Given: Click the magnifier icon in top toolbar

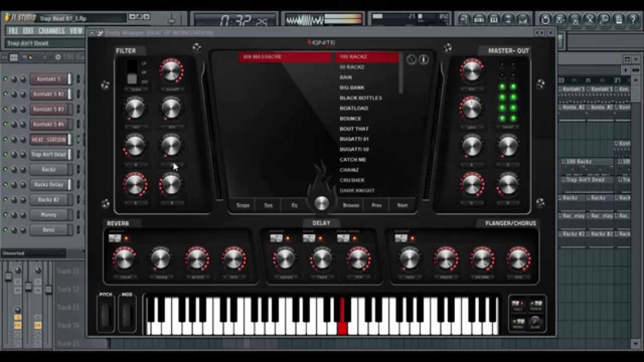Looking at the screenshot, I should pos(604,20).
